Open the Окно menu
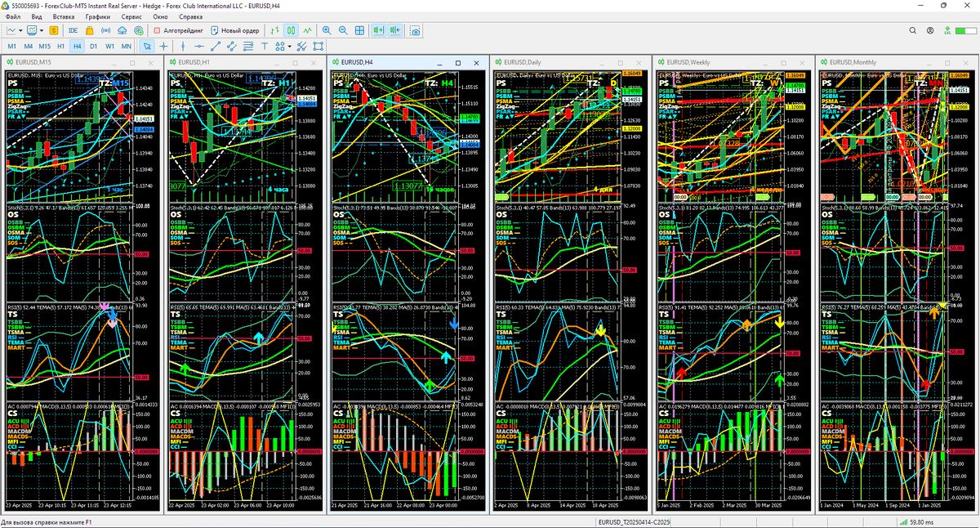Screen dimensions: 980x528 point(160,16)
